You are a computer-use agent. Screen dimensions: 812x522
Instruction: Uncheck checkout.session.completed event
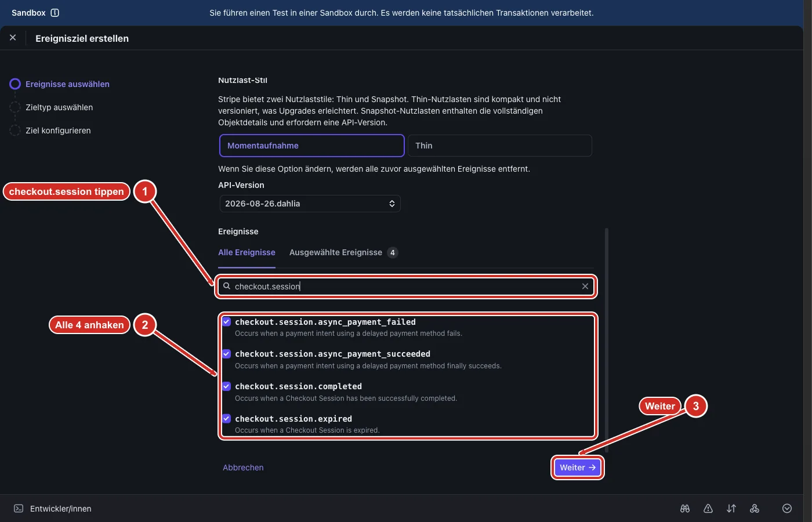point(227,386)
